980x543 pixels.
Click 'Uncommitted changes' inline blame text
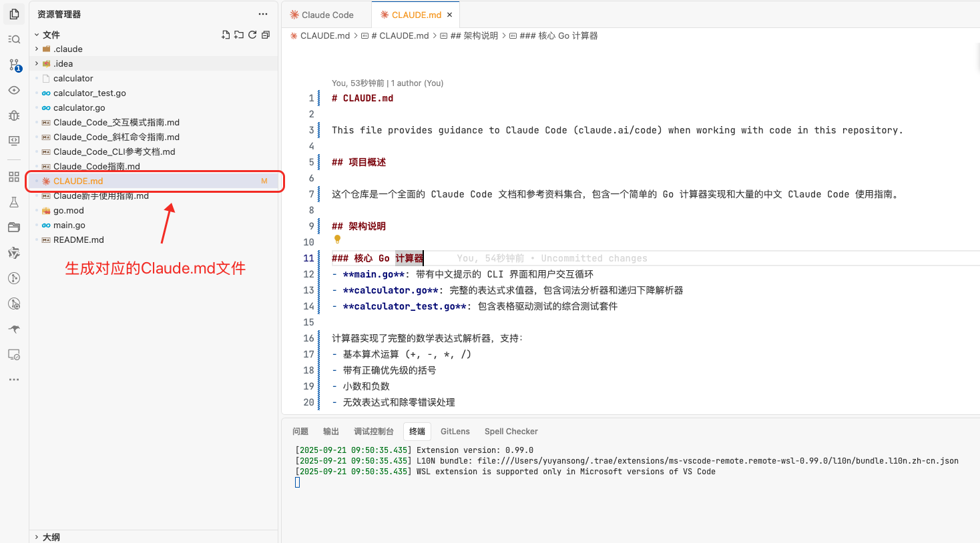click(594, 258)
